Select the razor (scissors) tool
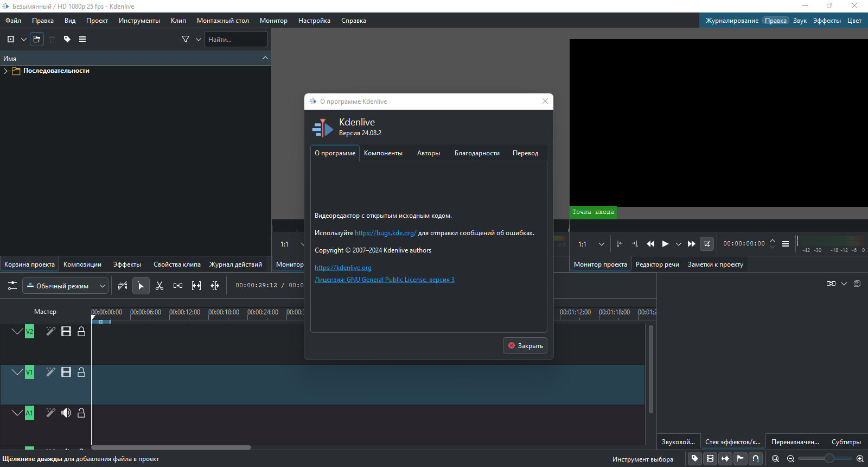The width and height of the screenshot is (868, 467). click(159, 286)
